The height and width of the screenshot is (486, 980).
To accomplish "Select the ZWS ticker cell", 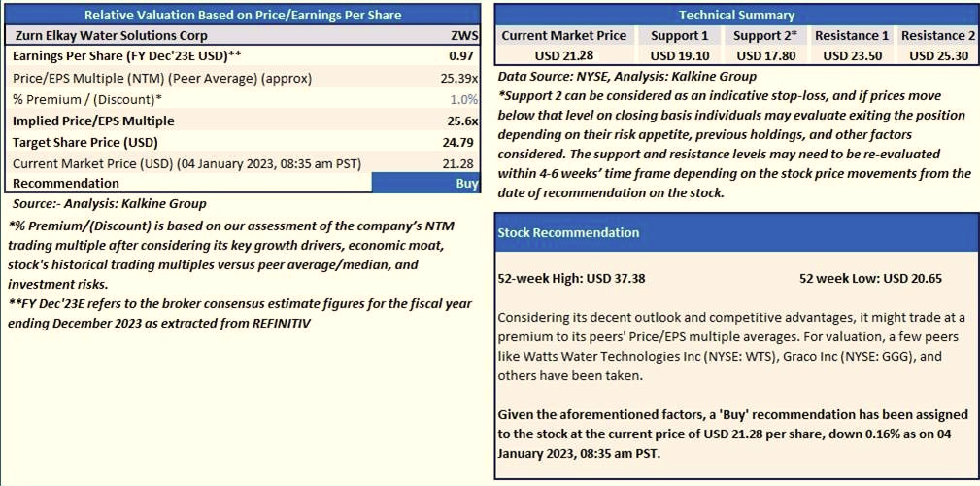I will click(x=465, y=35).
